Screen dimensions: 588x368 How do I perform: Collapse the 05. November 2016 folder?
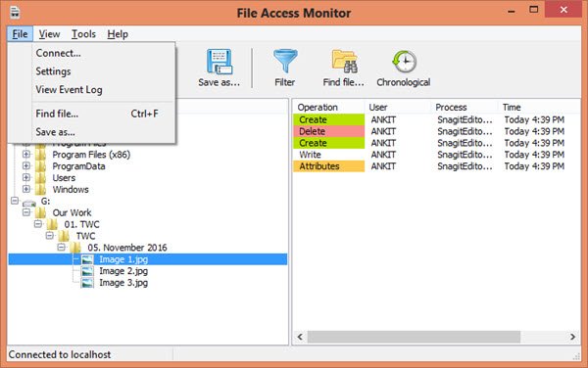point(61,247)
